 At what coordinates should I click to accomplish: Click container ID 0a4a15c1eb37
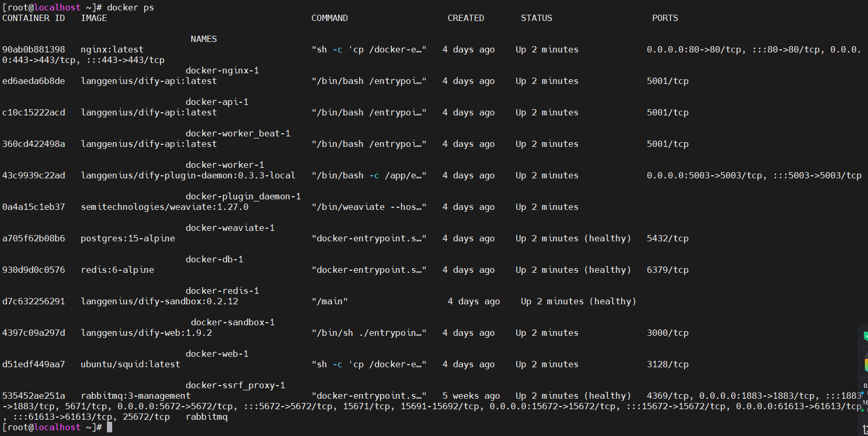point(34,207)
